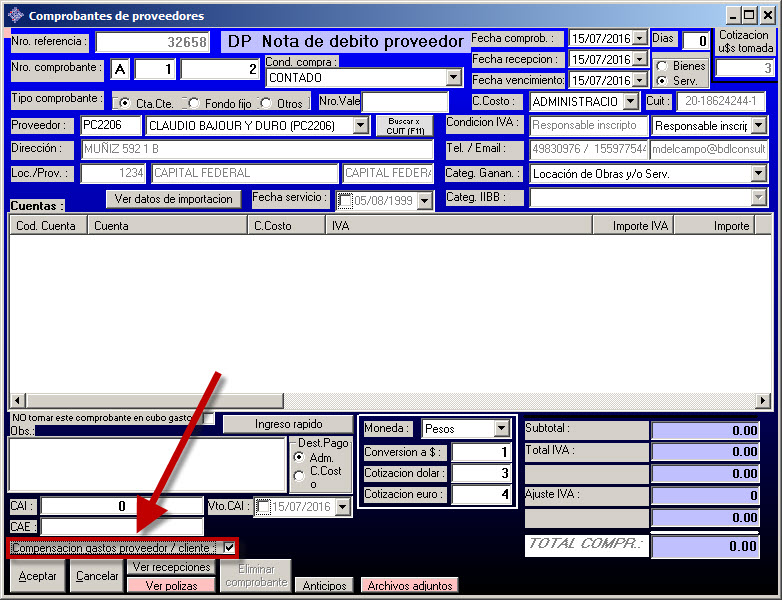Screen dimensions: 782x600
Task: Open the Fecha comprob. date picker
Action: [x=640, y=38]
